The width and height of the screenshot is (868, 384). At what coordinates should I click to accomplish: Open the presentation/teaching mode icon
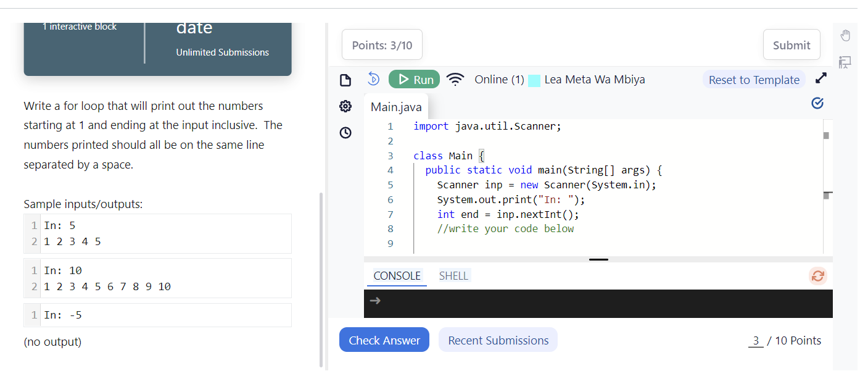pos(845,62)
